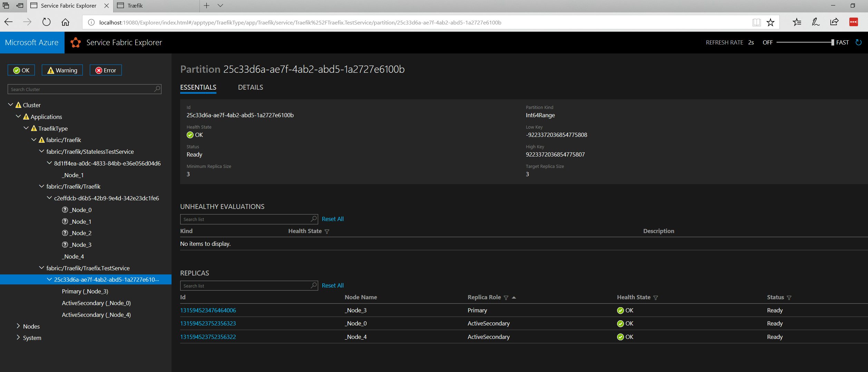This screenshot has width=868, height=372.
Task: Click the blue refresh icon beside FAST
Action: click(859, 42)
